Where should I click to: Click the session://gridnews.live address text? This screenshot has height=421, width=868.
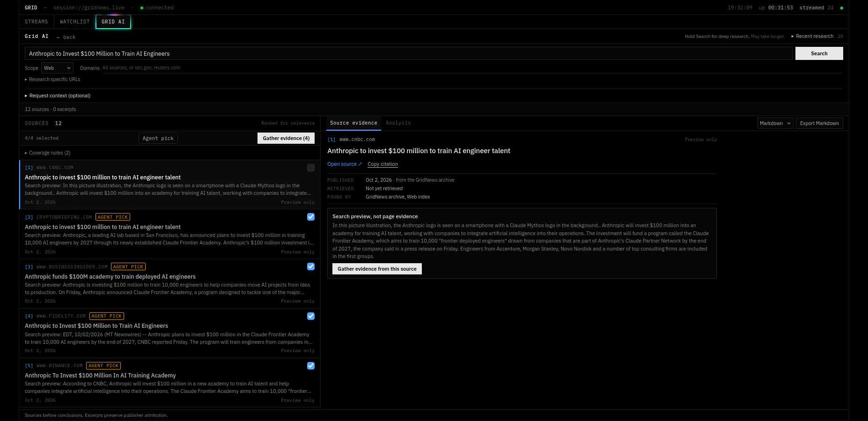coord(89,8)
